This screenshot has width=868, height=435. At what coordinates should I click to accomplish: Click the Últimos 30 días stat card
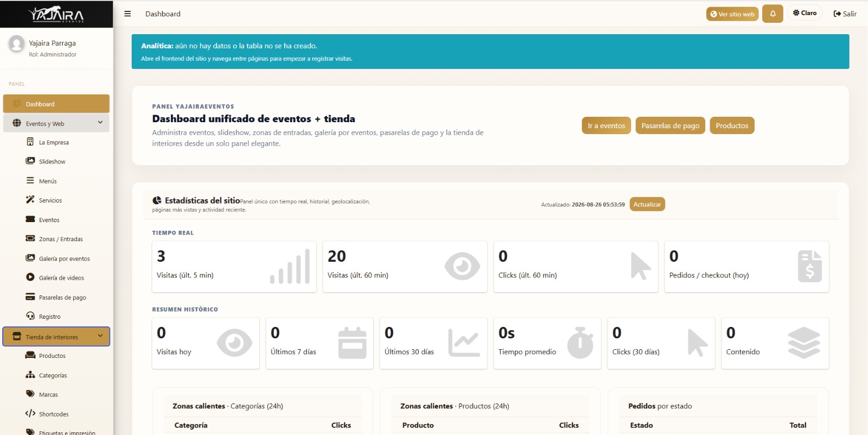pos(433,343)
